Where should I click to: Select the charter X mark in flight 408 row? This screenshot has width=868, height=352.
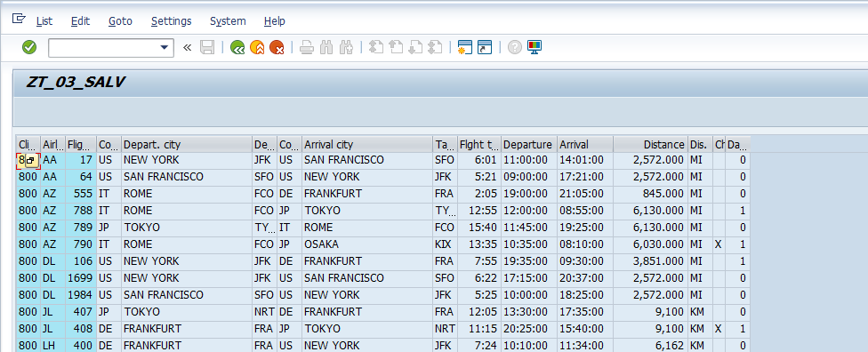(x=719, y=328)
